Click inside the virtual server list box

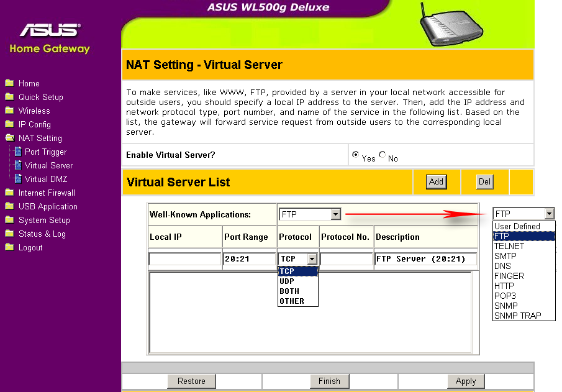pos(310,312)
